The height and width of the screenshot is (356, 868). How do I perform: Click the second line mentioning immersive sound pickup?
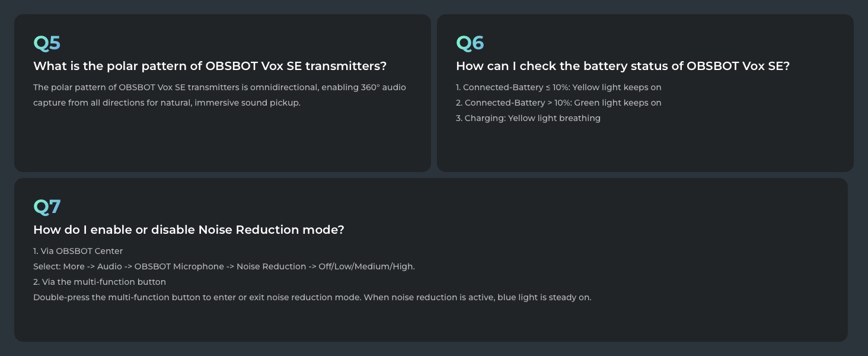coord(167,103)
